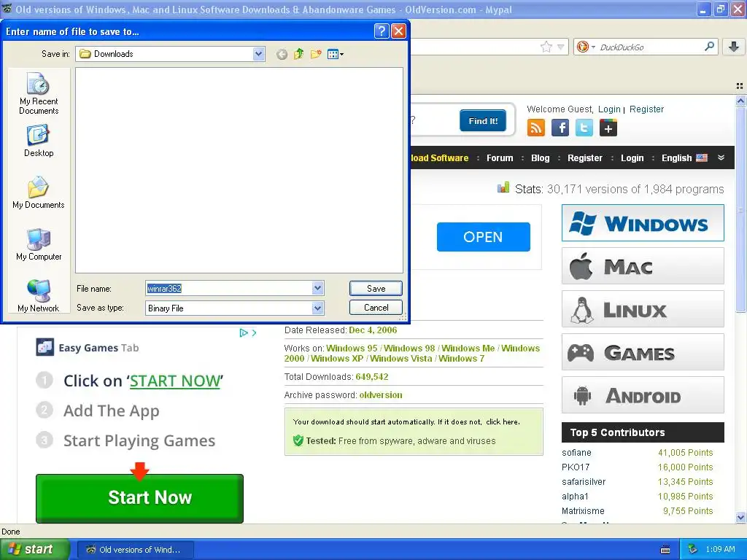Open contributor safarisilver's profile
747x560 pixels.
click(x=584, y=482)
